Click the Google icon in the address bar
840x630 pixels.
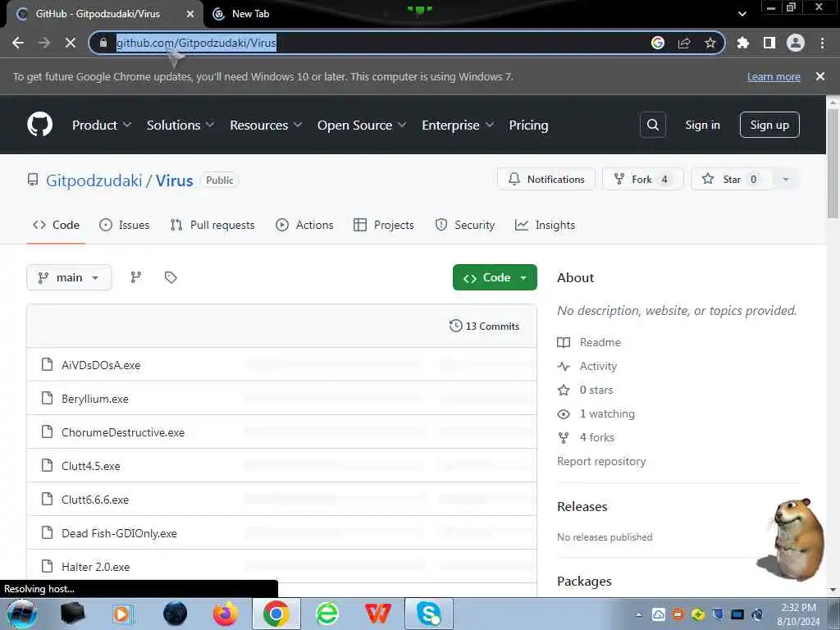pyautogui.click(x=658, y=43)
